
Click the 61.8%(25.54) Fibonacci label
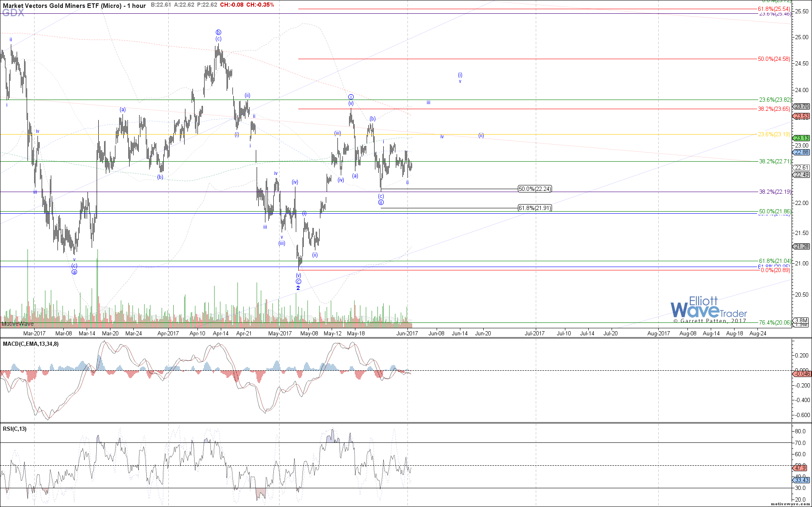pos(774,9)
